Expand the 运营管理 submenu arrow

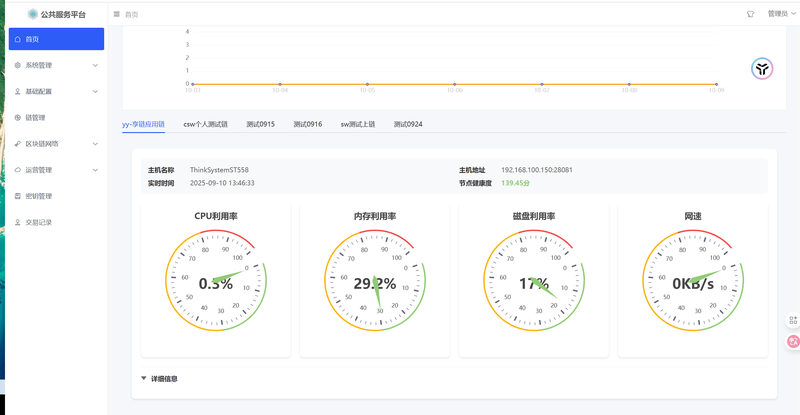point(95,170)
